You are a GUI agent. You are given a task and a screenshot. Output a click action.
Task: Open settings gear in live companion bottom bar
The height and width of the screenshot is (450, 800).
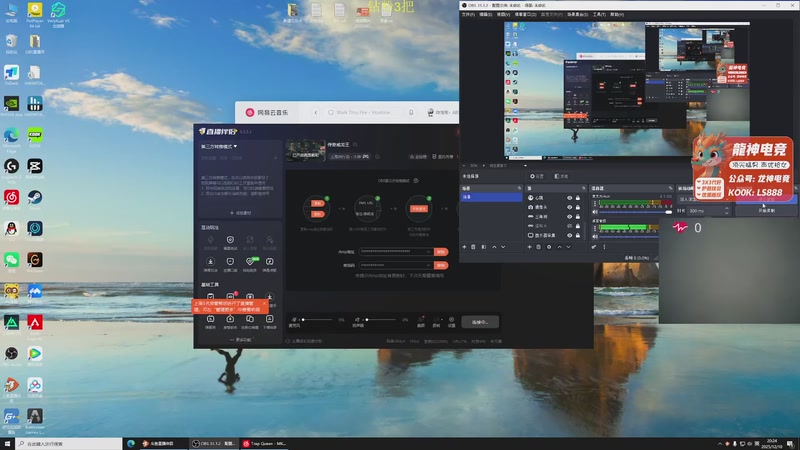pos(452,321)
